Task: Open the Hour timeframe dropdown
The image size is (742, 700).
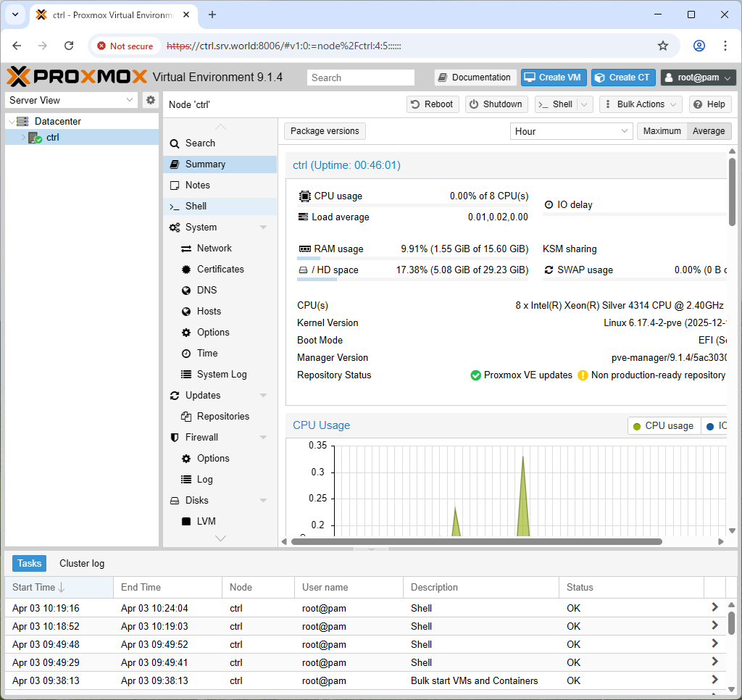Action: pos(571,131)
